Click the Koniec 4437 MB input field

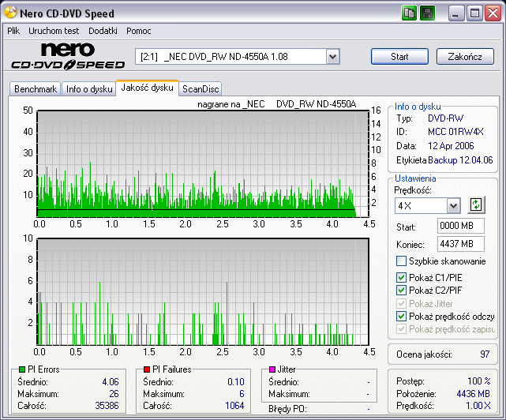pyautogui.click(x=461, y=244)
